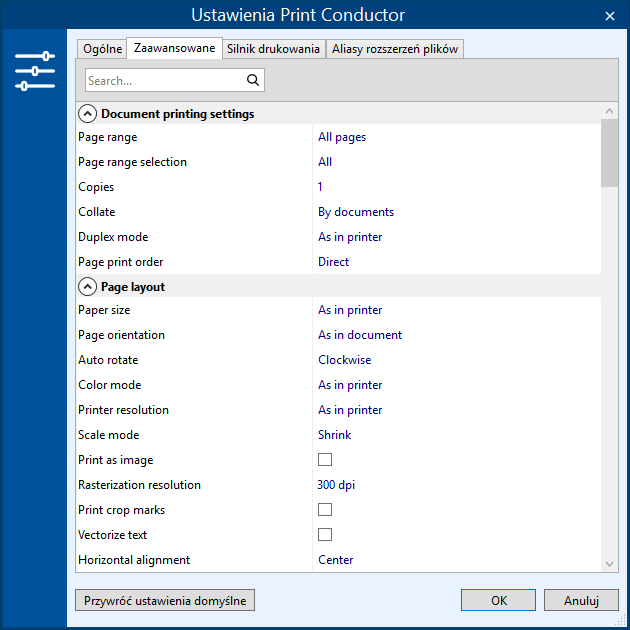This screenshot has height=630, width=630.
Task: Open the Page range selection value All
Action: click(325, 162)
